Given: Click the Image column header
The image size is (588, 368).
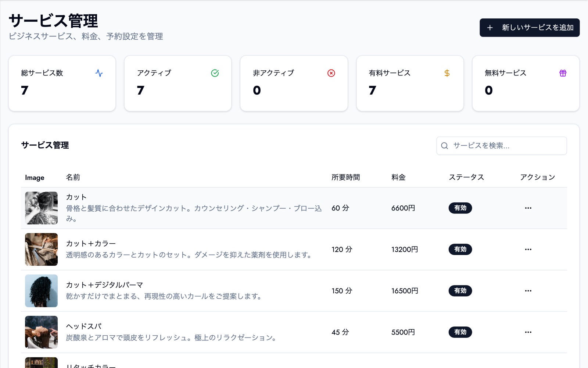Looking at the screenshot, I should (35, 178).
